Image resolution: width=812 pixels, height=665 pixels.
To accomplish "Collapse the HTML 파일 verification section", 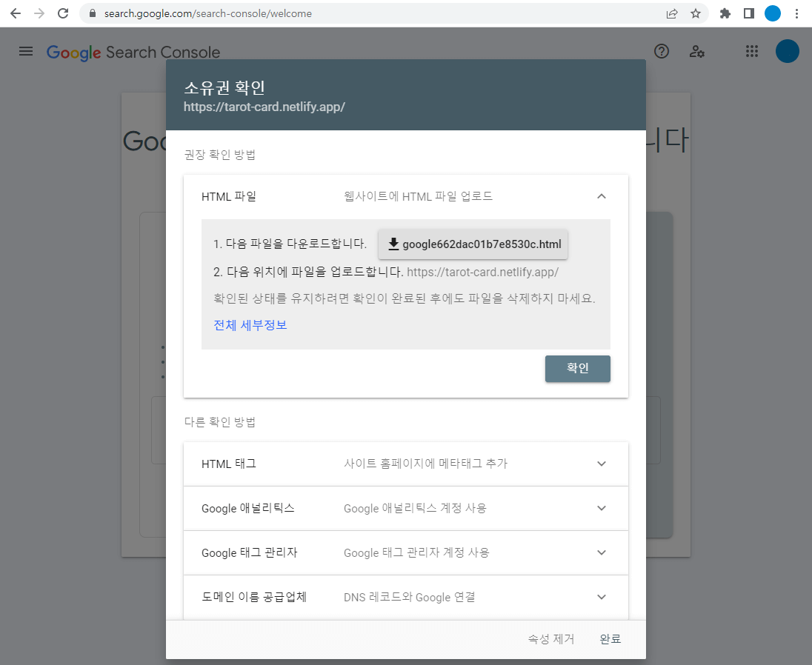I will pos(602,196).
